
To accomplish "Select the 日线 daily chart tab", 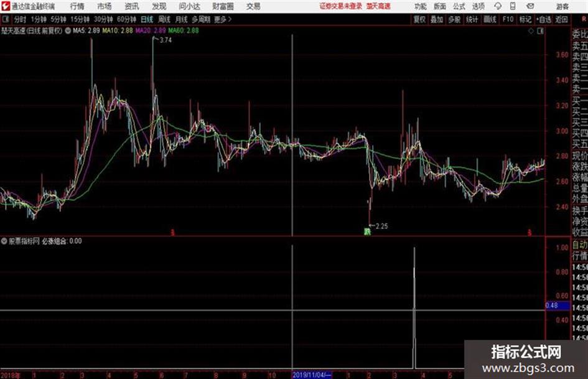I will 147,19.
